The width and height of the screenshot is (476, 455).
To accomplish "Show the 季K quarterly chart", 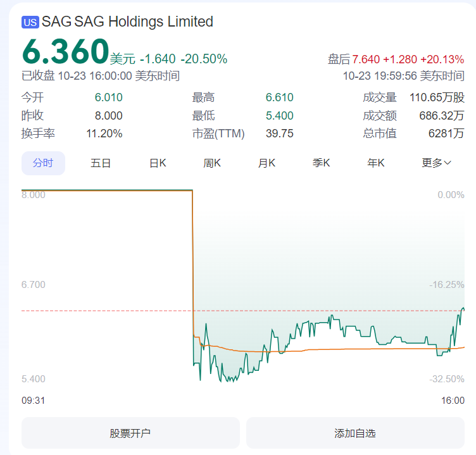I will click(x=322, y=163).
